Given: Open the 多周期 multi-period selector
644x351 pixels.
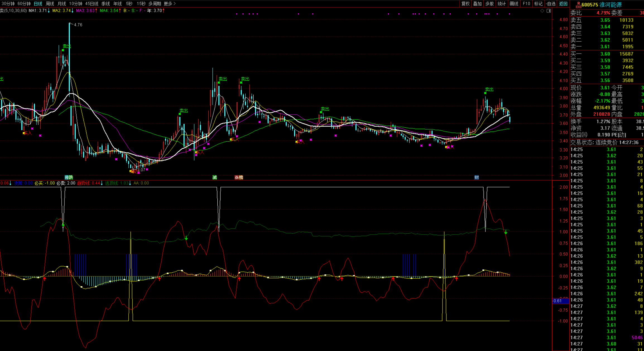Looking at the screenshot, I should click(x=155, y=4).
